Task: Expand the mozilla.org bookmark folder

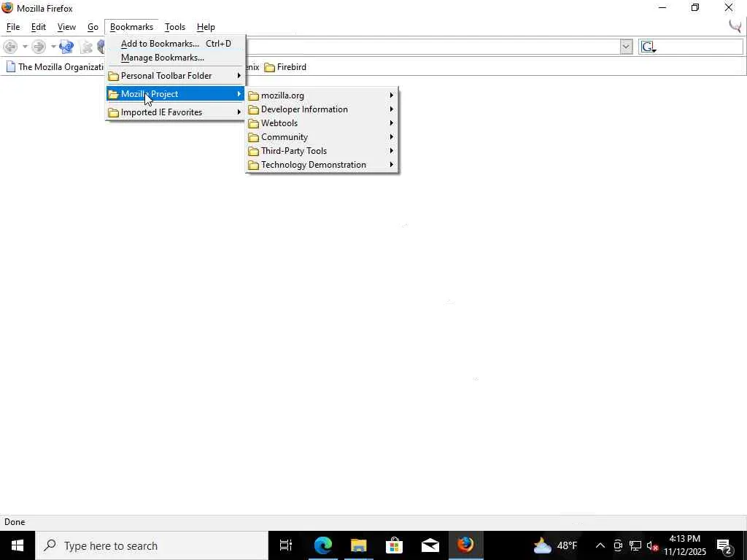Action: click(322, 96)
